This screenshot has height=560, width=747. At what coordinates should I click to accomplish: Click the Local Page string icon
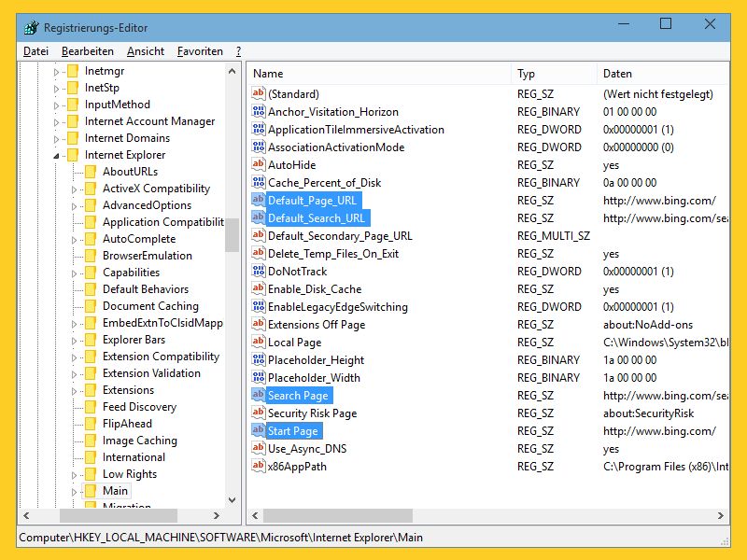pyautogui.click(x=259, y=342)
